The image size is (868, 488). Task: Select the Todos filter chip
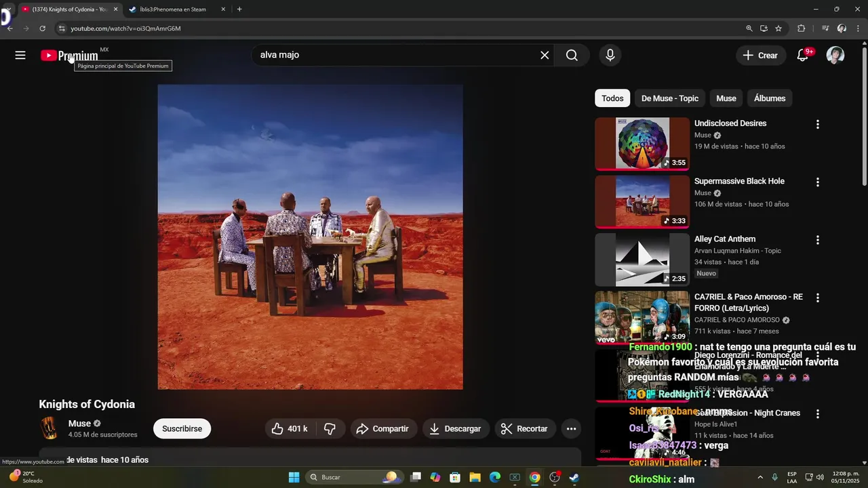pyautogui.click(x=612, y=98)
